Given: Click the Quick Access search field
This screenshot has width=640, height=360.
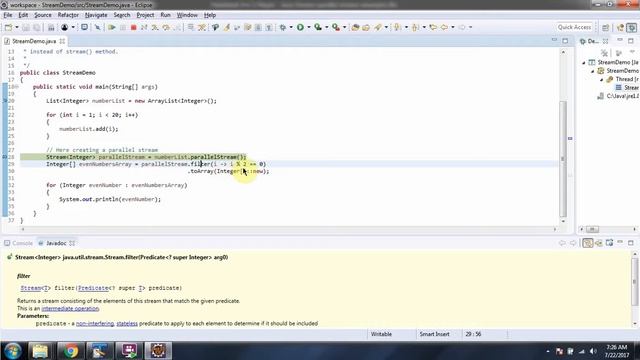Looking at the screenshot, I should tap(574, 27).
